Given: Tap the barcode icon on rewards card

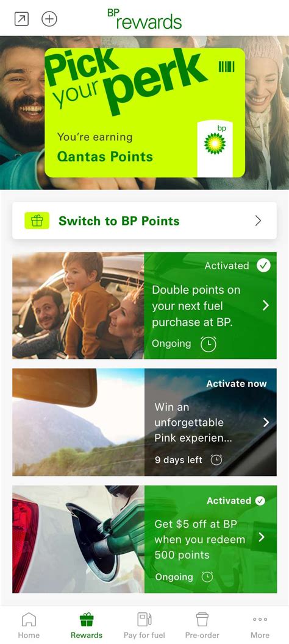Looking at the screenshot, I should point(227,66).
